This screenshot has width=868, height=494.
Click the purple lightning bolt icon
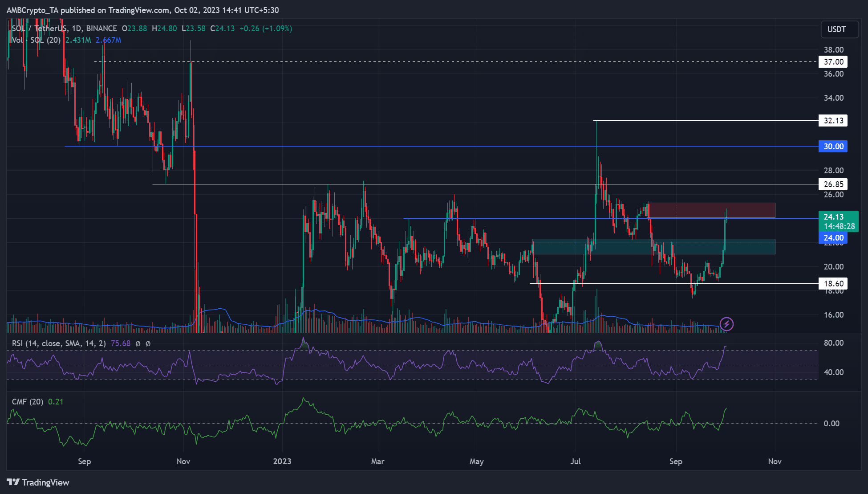726,324
